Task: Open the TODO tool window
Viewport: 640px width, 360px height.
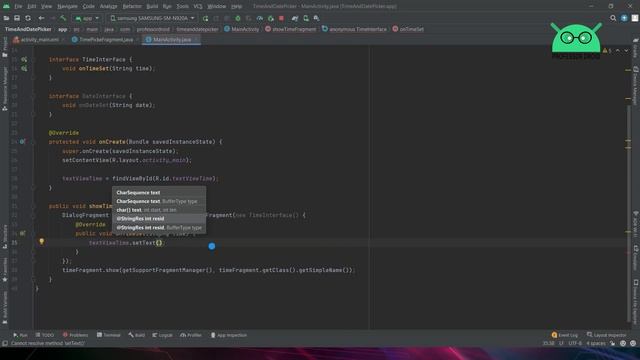Action: point(44,335)
